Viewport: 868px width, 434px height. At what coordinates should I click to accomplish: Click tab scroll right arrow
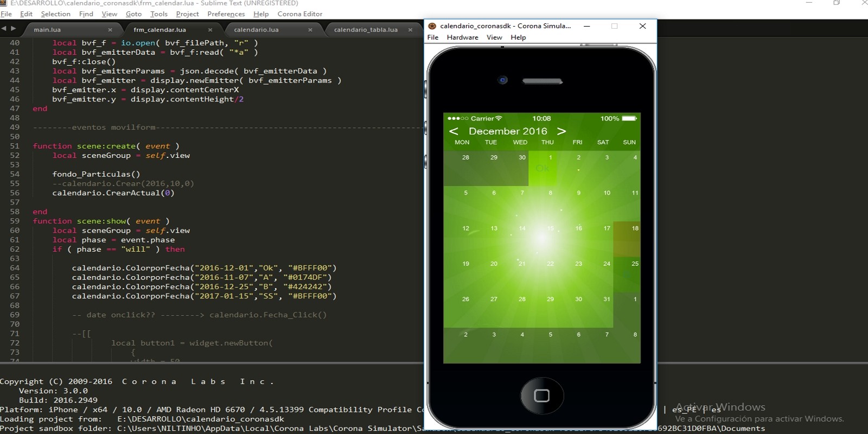14,29
